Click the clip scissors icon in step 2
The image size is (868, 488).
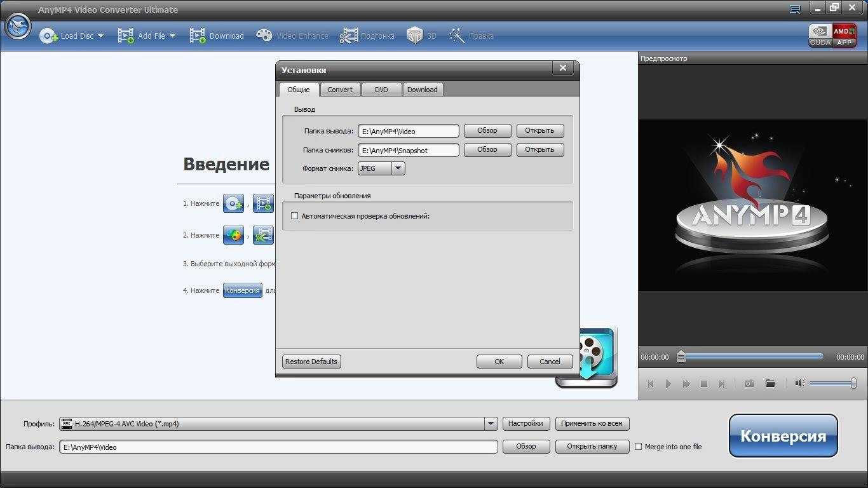click(263, 235)
